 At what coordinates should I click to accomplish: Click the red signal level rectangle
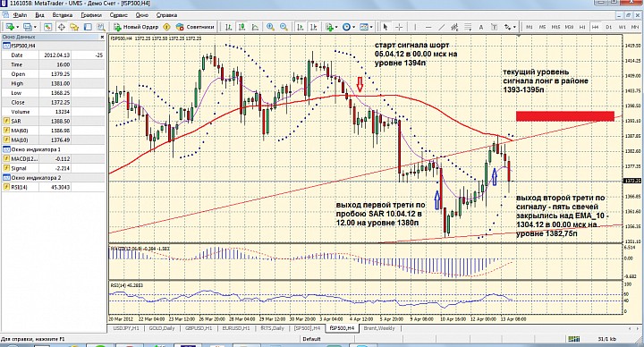[x=565, y=116]
